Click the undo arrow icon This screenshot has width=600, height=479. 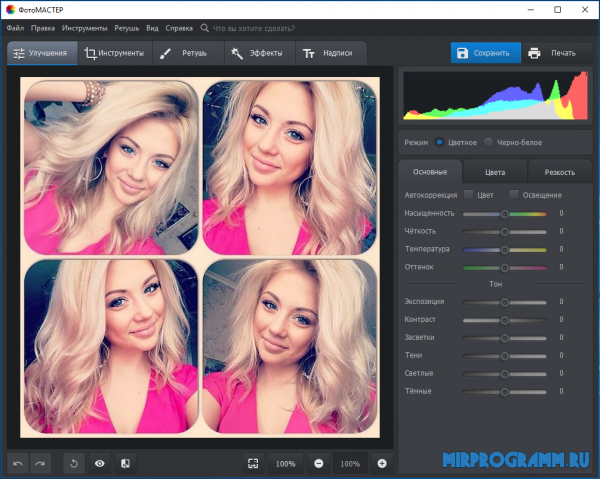point(18,464)
